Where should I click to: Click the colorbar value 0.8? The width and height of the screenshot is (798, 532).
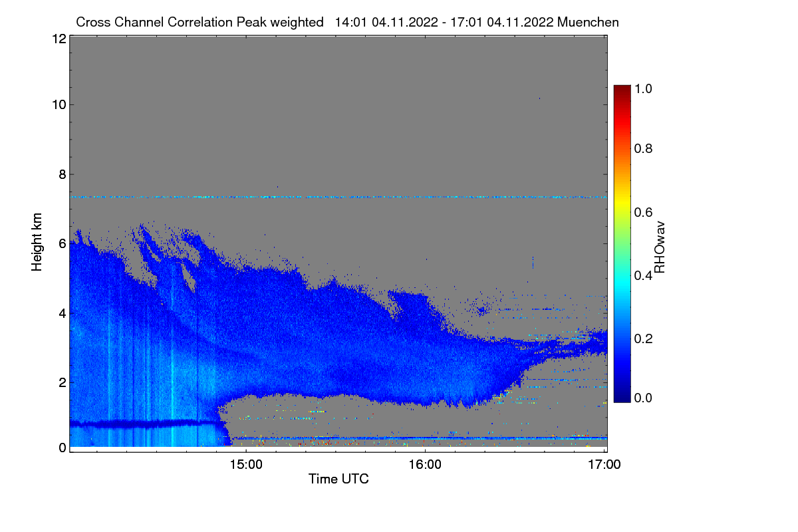point(644,148)
